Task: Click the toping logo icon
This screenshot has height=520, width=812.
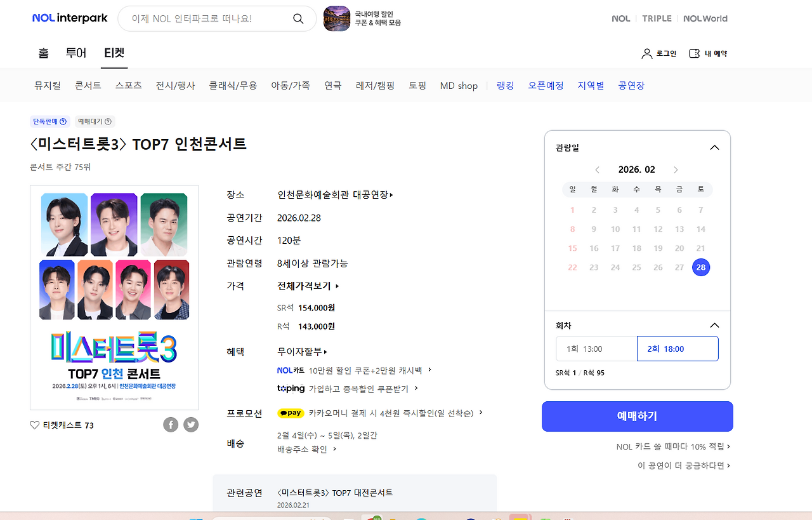Action: (291, 388)
